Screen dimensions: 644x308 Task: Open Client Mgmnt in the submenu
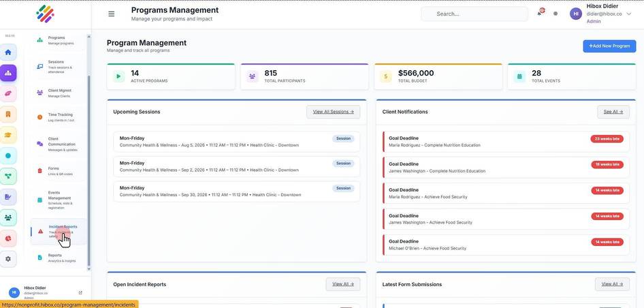coord(59,93)
